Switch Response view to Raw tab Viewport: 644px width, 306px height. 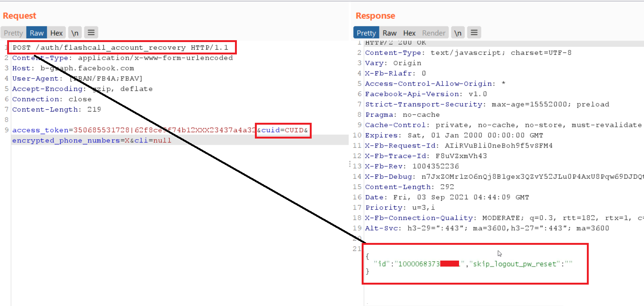tap(389, 33)
